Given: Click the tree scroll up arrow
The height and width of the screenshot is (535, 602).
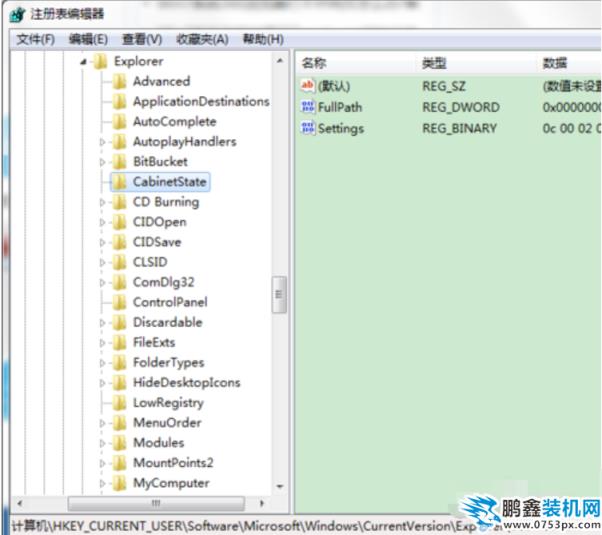Looking at the screenshot, I should pyautogui.click(x=280, y=61).
